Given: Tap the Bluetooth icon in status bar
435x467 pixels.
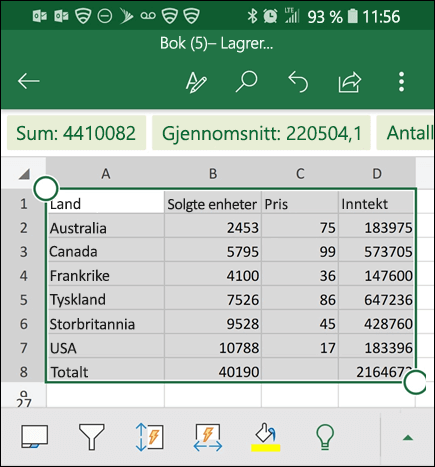Looking at the screenshot, I should point(252,16).
